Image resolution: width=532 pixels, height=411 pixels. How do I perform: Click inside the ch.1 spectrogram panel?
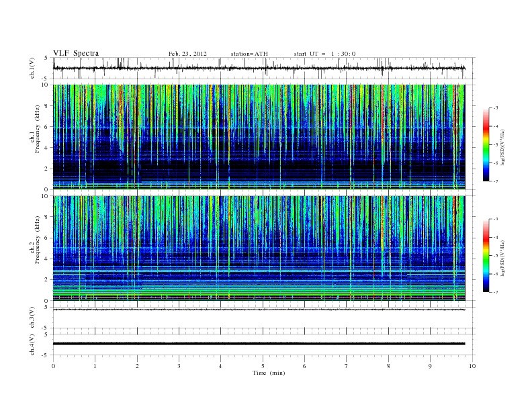tap(259, 136)
